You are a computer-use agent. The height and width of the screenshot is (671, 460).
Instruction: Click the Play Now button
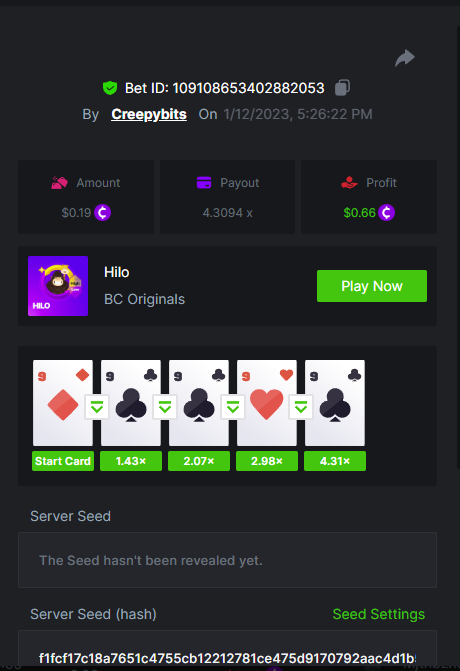click(372, 286)
